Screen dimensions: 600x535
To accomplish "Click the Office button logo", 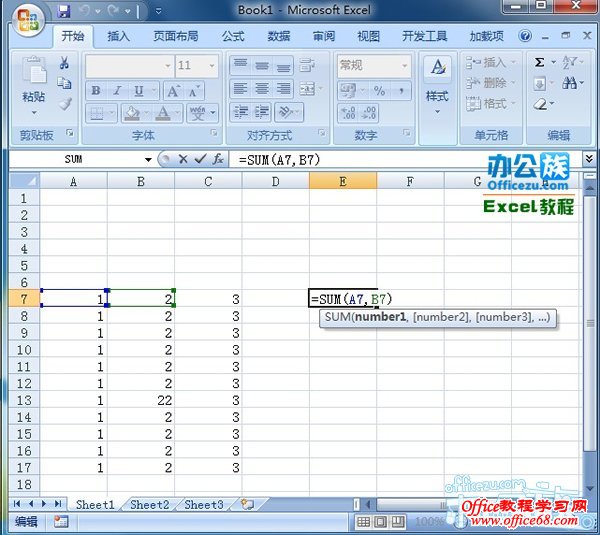I will pos(27,18).
